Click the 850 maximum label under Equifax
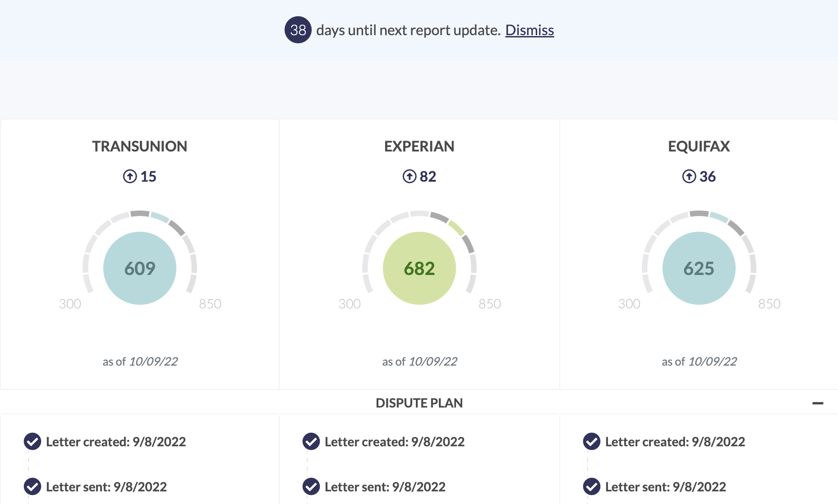Screen dimensions: 838x504 (x=769, y=304)
